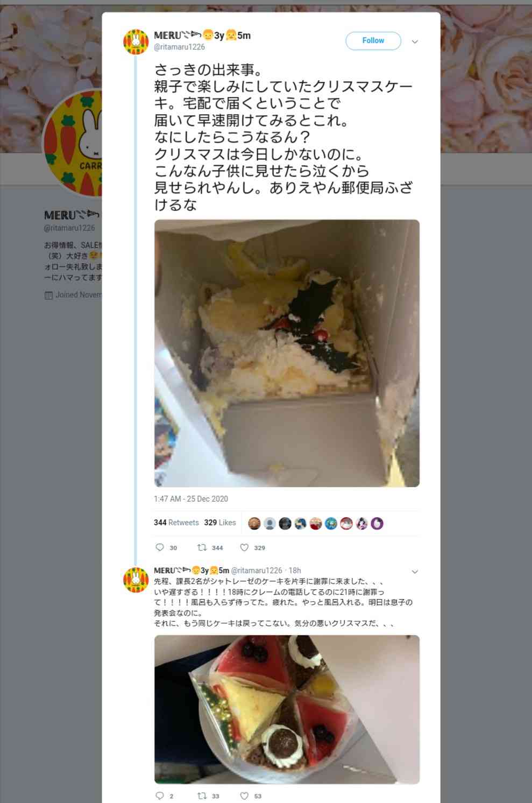Image resolution: width=532 pixels, height=803 pixels.
Task: Open the main tweet's chevron menu
Action: point(415,41)
